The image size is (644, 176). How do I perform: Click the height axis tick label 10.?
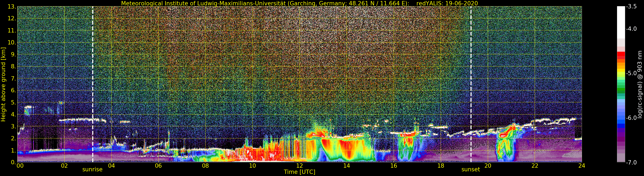12,43
